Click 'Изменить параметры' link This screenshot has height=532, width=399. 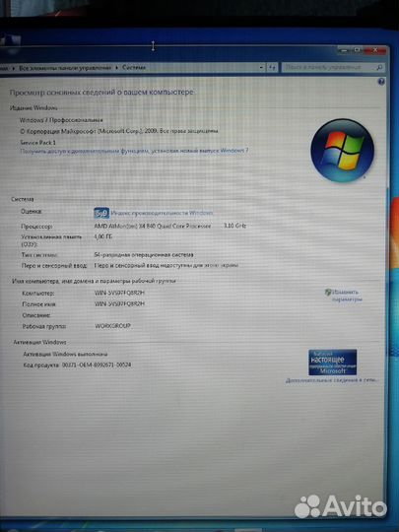point(347,296)
